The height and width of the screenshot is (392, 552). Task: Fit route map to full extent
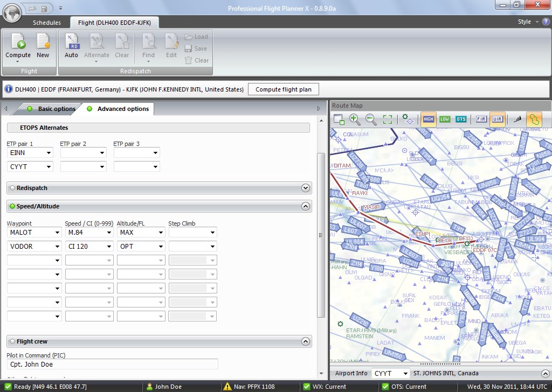pos(388,119)
